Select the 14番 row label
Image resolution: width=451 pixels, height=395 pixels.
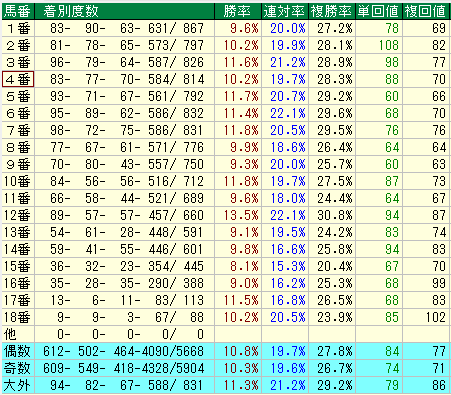pyautogui.click(x=18, y=249)
